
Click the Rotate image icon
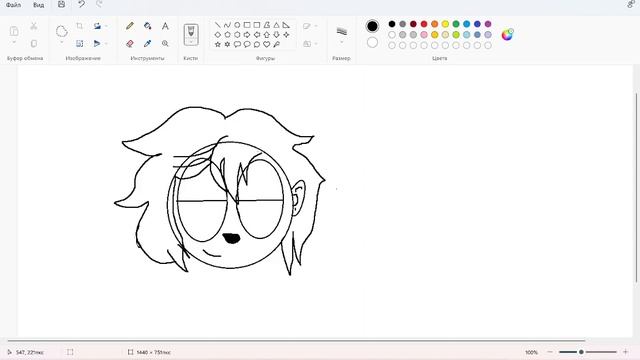point(97,26)
